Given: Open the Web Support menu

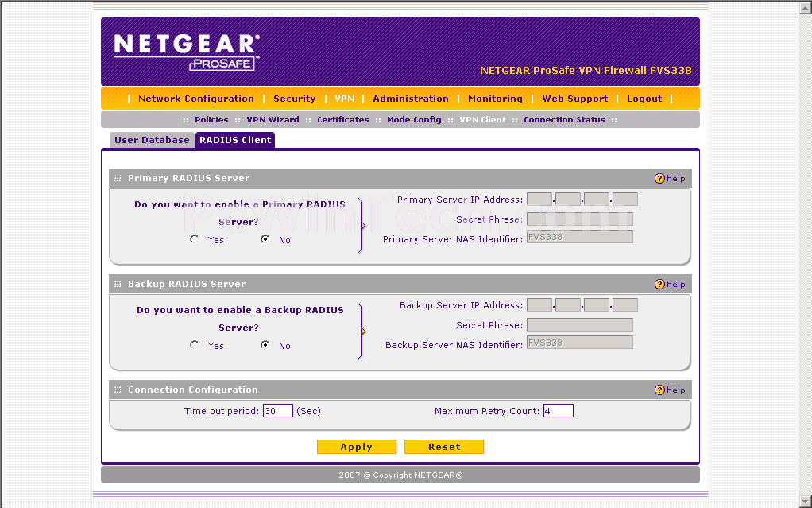Looking at the screenshot, I should click(x=574, y=99).
